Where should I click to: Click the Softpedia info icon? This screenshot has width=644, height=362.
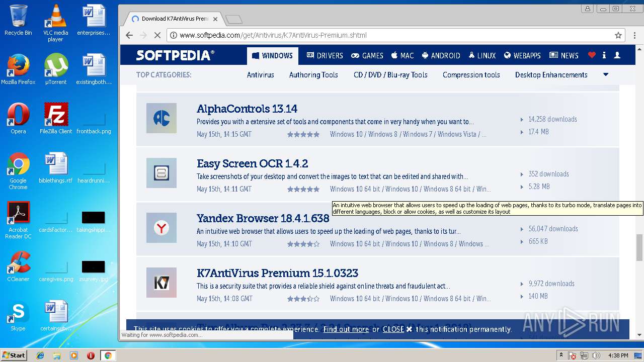tap(604, 55)
